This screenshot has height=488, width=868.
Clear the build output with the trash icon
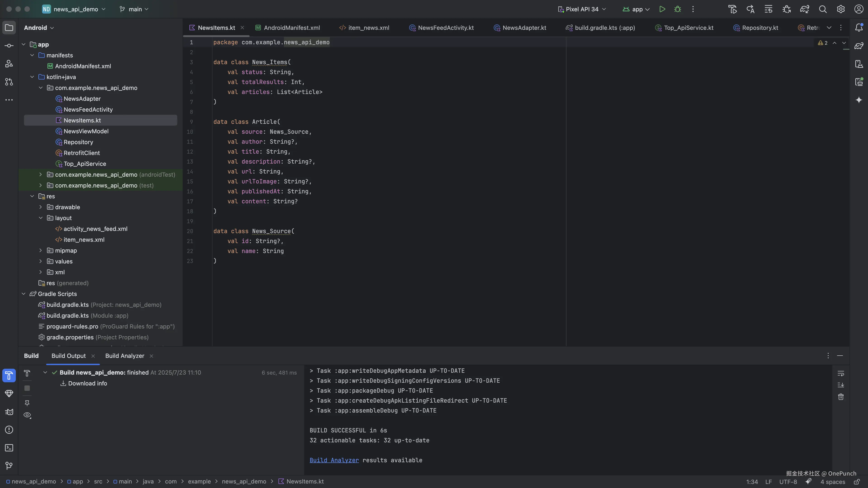[x=841, y=397]
